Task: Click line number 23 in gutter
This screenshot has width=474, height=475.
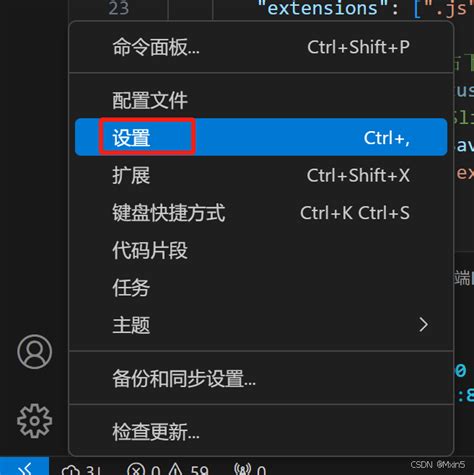Action: click(x=119, y=8)
